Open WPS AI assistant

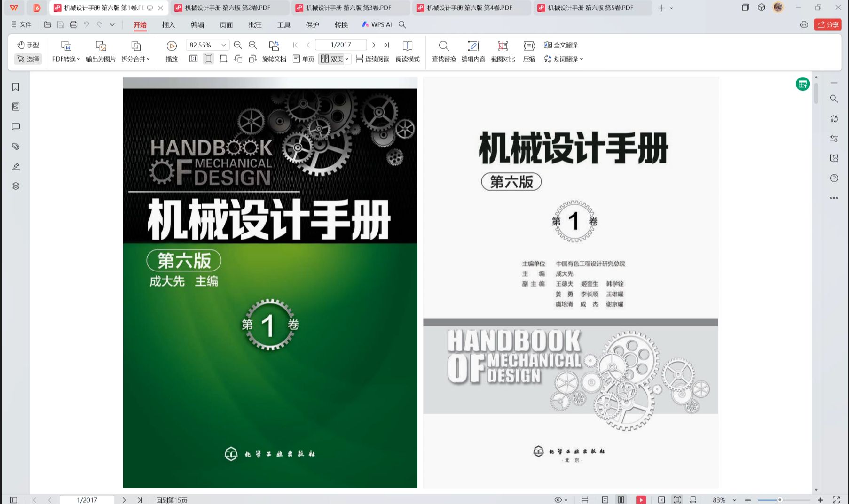point(377,24)
